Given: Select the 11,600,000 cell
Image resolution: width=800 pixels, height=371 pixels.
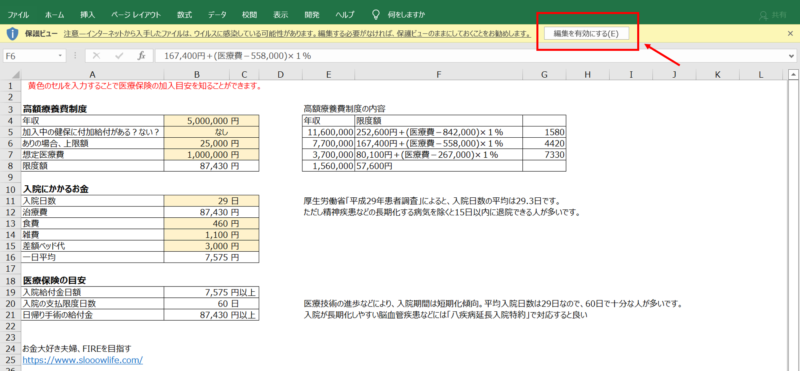Looking at the screenshot, I should click(x=328, y=132).
